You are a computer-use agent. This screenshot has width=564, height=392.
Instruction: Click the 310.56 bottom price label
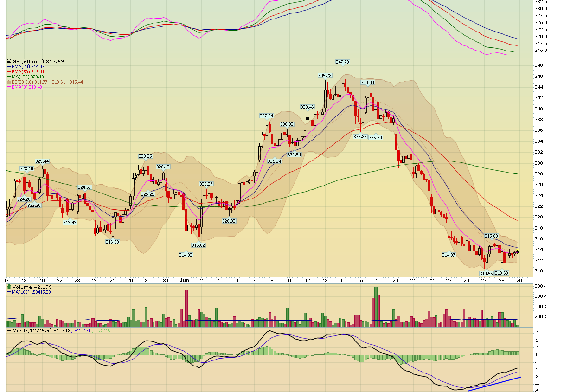tap(485, 273)
